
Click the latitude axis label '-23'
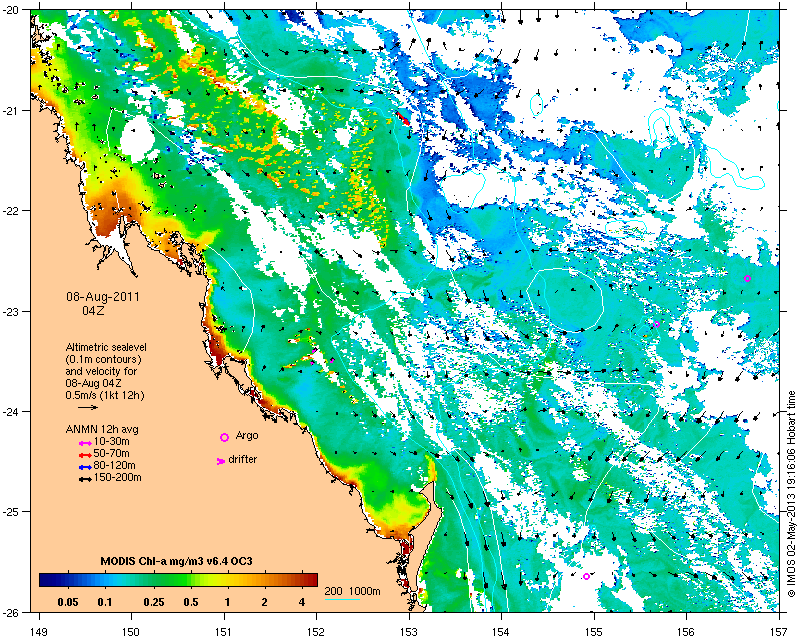click(x=9, y=311)
